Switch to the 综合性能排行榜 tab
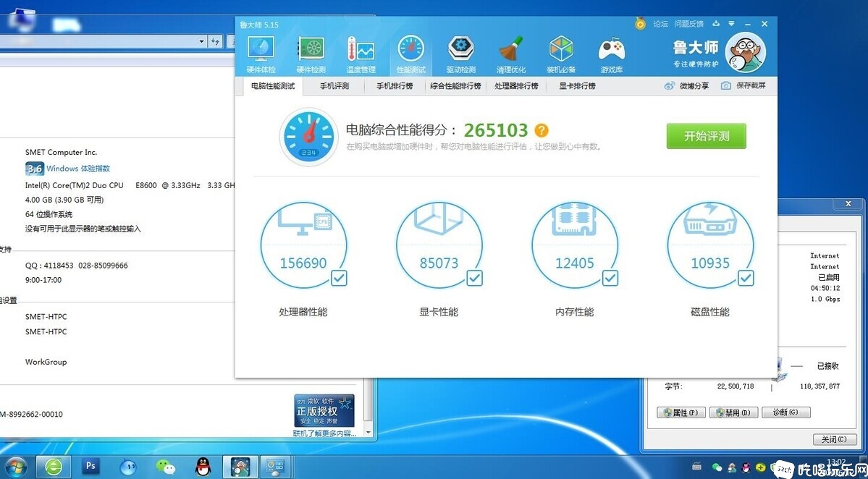868x479 pixels. coord(455,86)
